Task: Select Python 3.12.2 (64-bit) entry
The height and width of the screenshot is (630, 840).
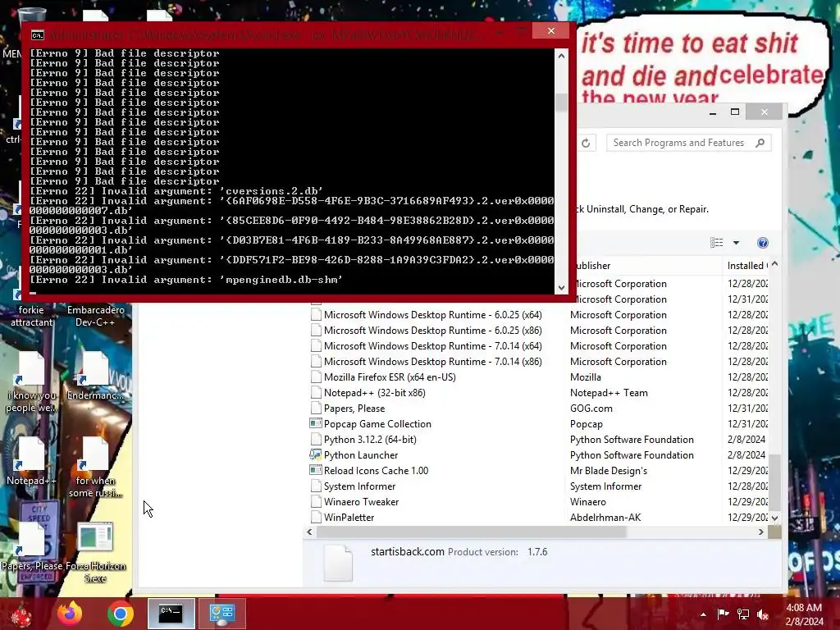Action: point(370,440)
